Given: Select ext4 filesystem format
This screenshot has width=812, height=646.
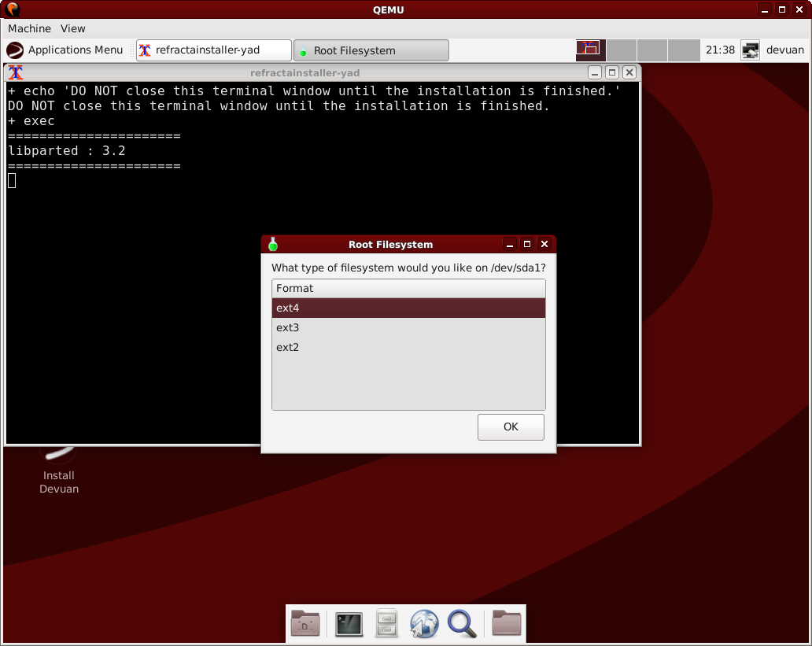Looking at the screenshot, I should (408, 308).
